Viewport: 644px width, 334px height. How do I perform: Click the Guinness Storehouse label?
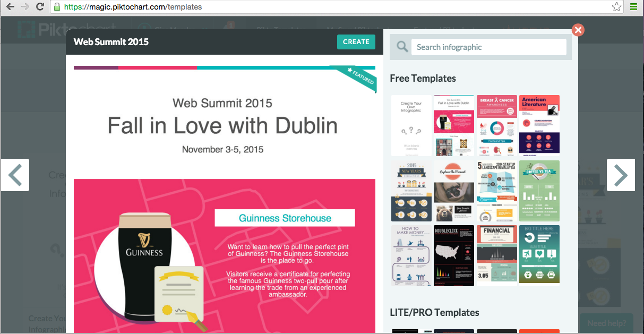285,218
